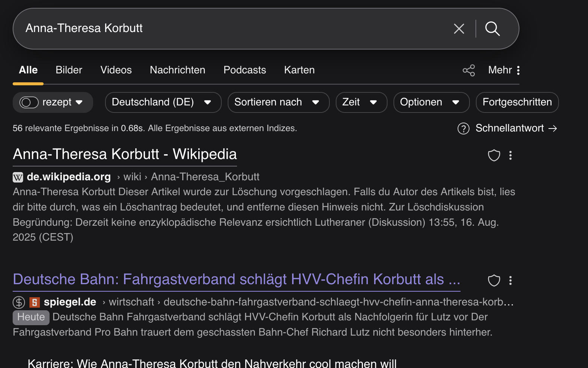
Task: Click the share icon beside Mehr
Action: tap(468, 70)
